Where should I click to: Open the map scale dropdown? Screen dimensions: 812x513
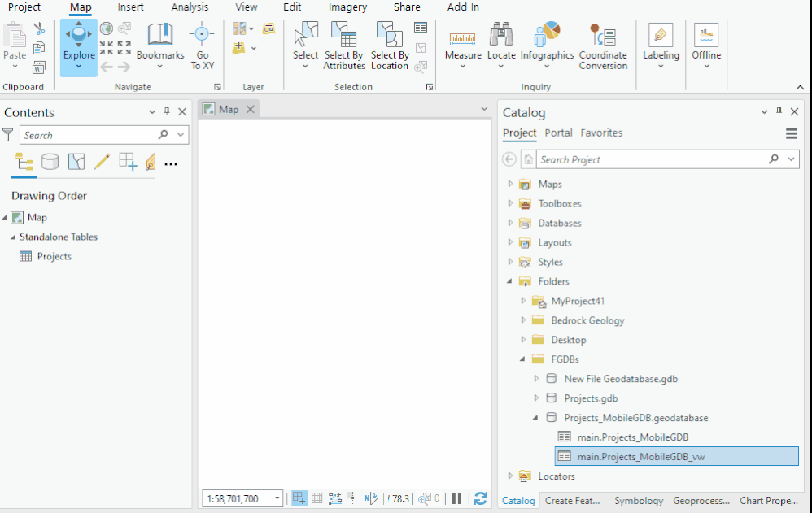tap(277, 498)
